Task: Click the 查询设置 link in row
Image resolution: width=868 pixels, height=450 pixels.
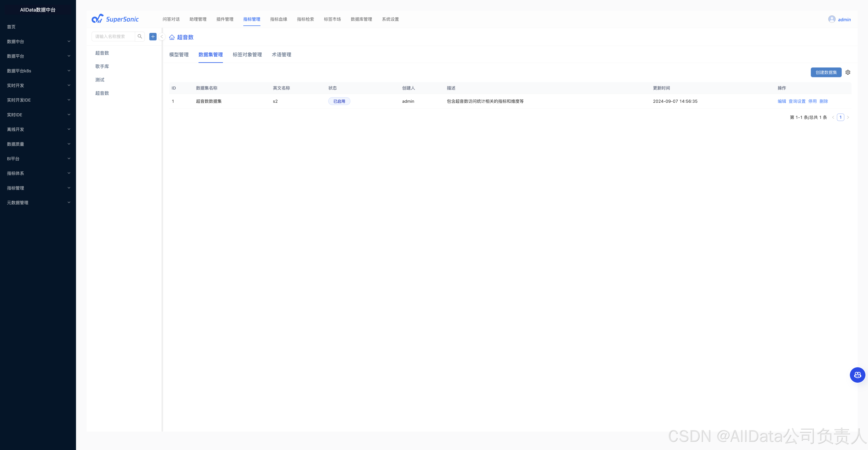Action: (797, 101)
